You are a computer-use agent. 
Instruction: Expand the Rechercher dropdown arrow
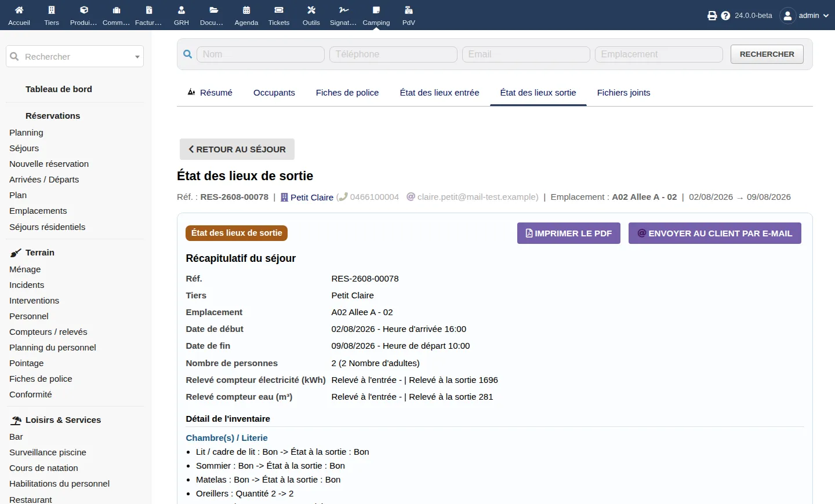137,57
